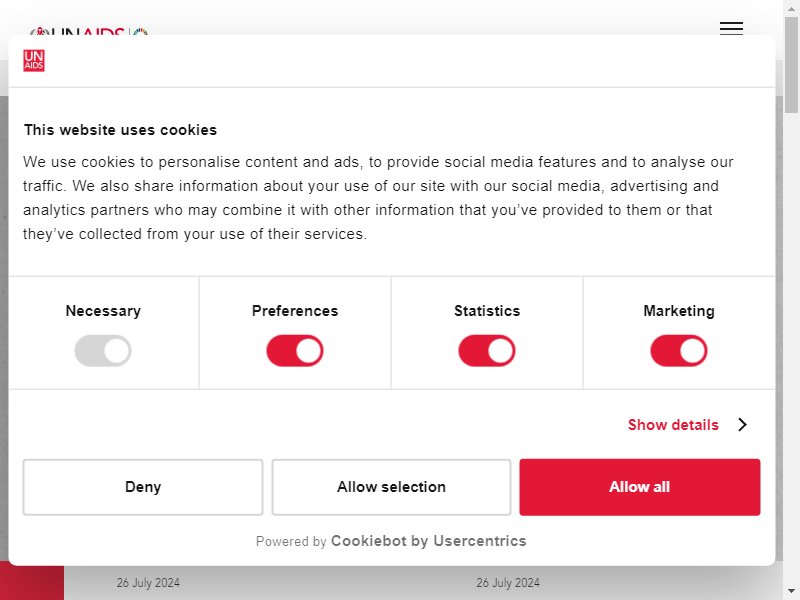Disable the Preferences cookies toggle
This screenshot has height=600, width=800.
coord(295,351)
